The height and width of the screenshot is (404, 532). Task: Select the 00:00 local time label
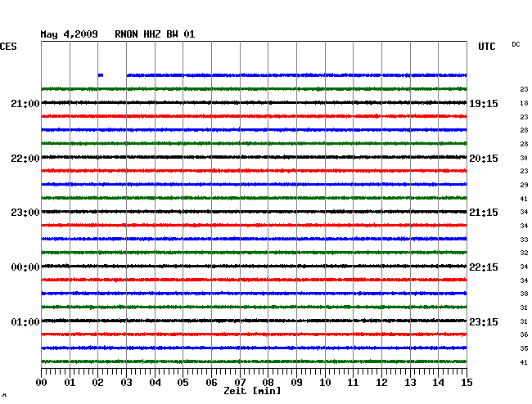click(25, 267)
